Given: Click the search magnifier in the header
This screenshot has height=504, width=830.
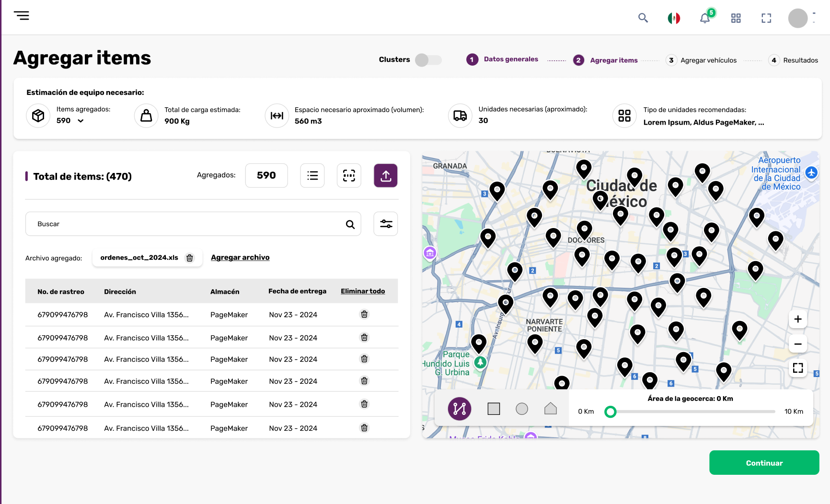Looking at the screenshot, I should (643, 18).
